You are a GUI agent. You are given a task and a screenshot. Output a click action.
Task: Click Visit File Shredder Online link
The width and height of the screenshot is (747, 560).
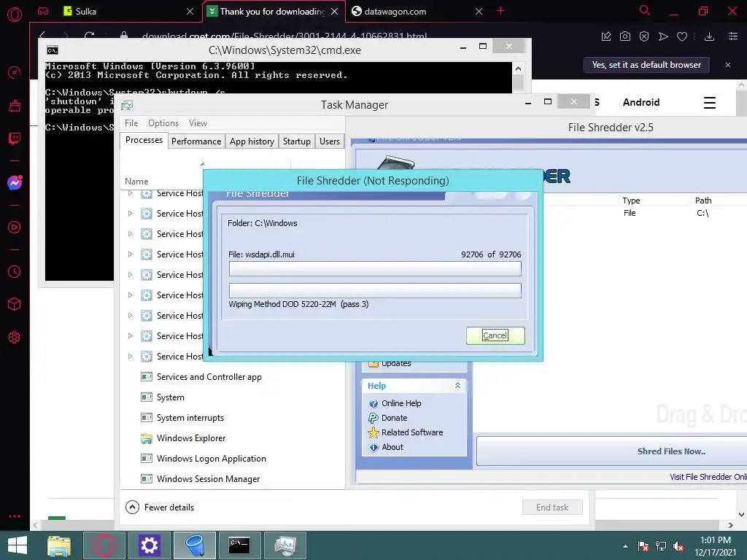[708, 477]
